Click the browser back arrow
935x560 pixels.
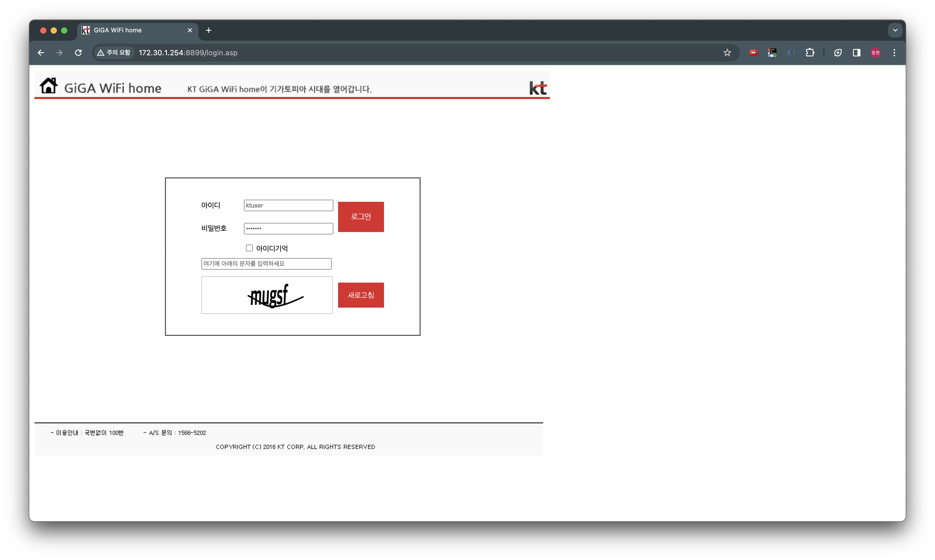(x=41, y=52)
